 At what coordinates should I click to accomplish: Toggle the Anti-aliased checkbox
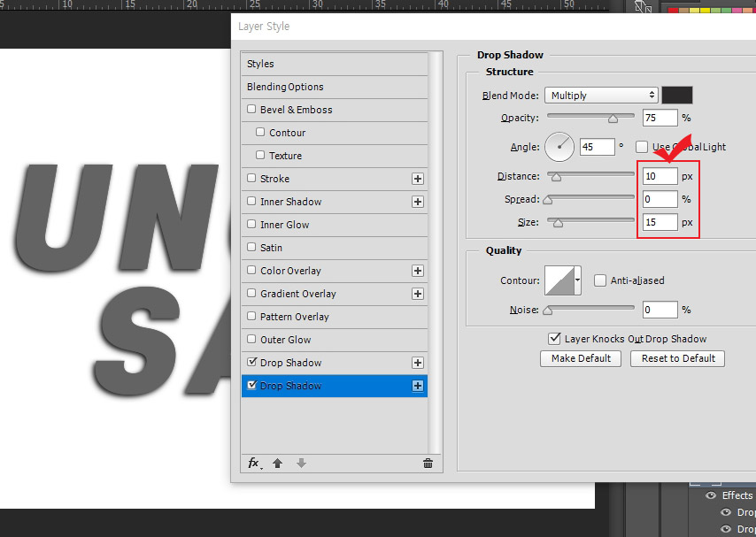click(600, 280)
